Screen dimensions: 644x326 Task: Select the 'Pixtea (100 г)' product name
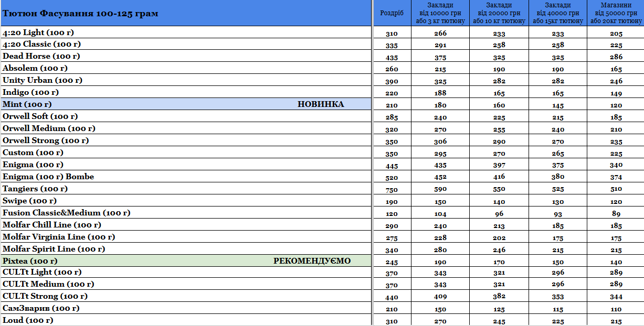(30, 261)
